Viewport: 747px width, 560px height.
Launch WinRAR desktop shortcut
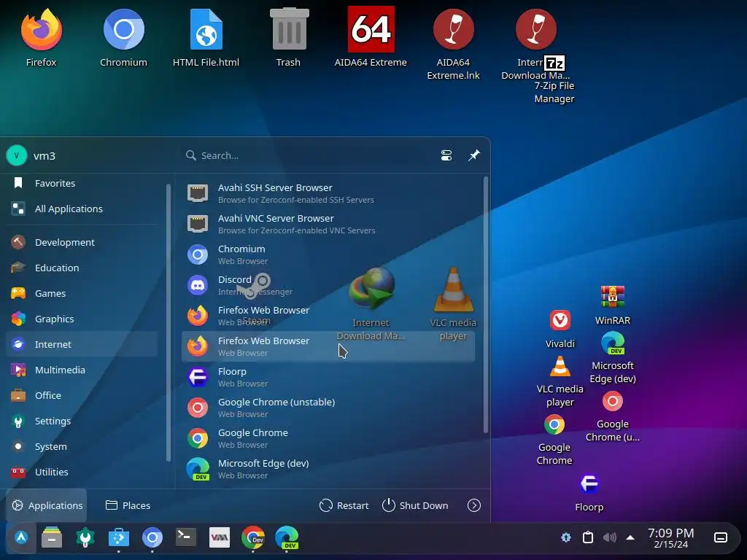click(x=613, y=306)
